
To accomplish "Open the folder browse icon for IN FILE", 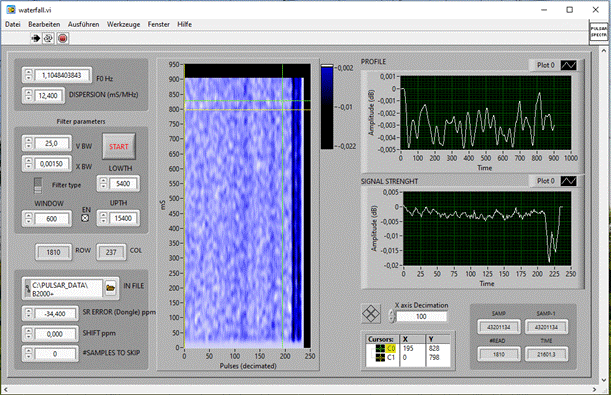I will (111, 288).
